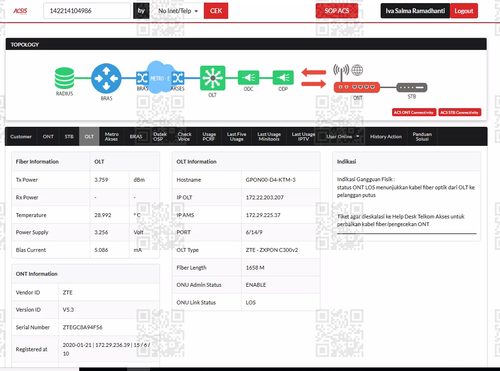Click the ONU Admin Status value ENABLE

[256, 285]
